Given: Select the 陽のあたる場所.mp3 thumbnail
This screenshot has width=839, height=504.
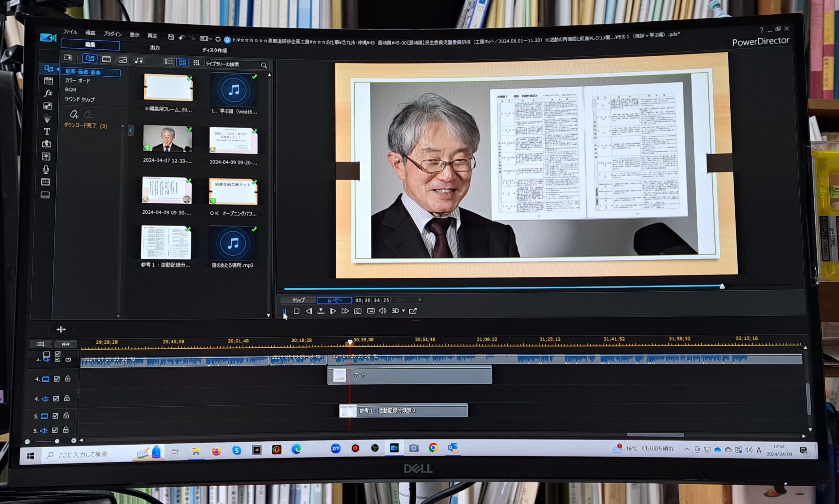Looking at the screenshot, I should [233, 243].
